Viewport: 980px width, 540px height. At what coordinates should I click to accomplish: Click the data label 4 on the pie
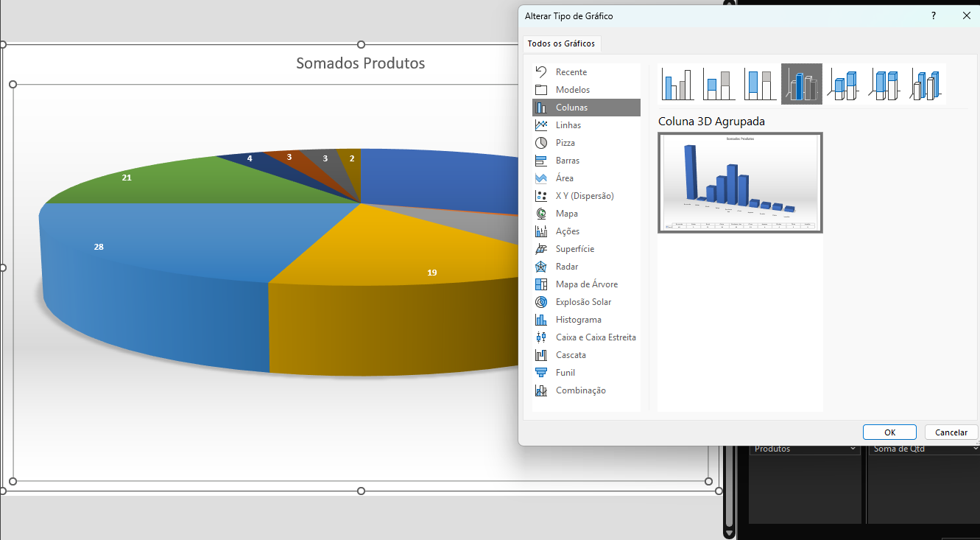pyautogui.click(x=250, y=158)
